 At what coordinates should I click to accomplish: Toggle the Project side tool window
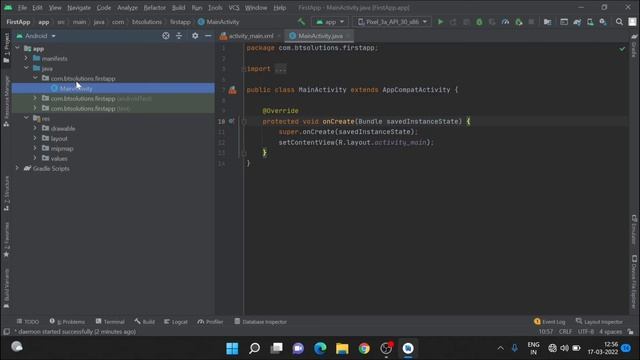[x=7, y=48]
